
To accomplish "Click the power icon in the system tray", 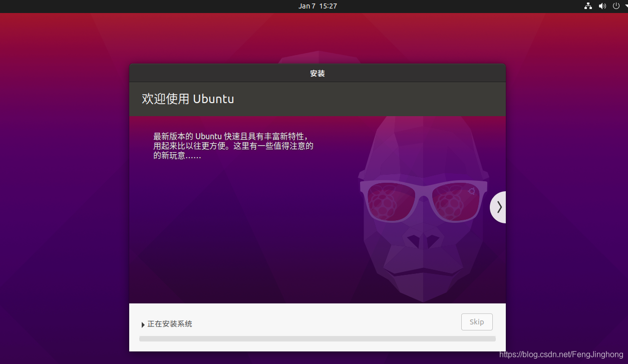I will pos(615,6).
